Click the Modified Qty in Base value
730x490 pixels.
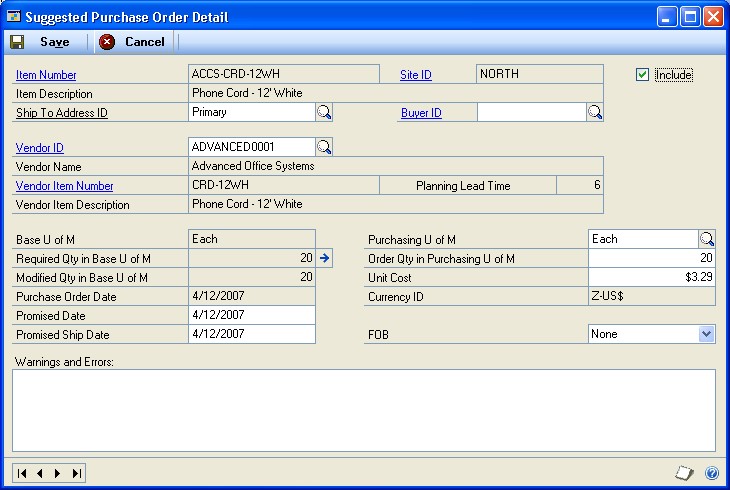pos(252,277)
